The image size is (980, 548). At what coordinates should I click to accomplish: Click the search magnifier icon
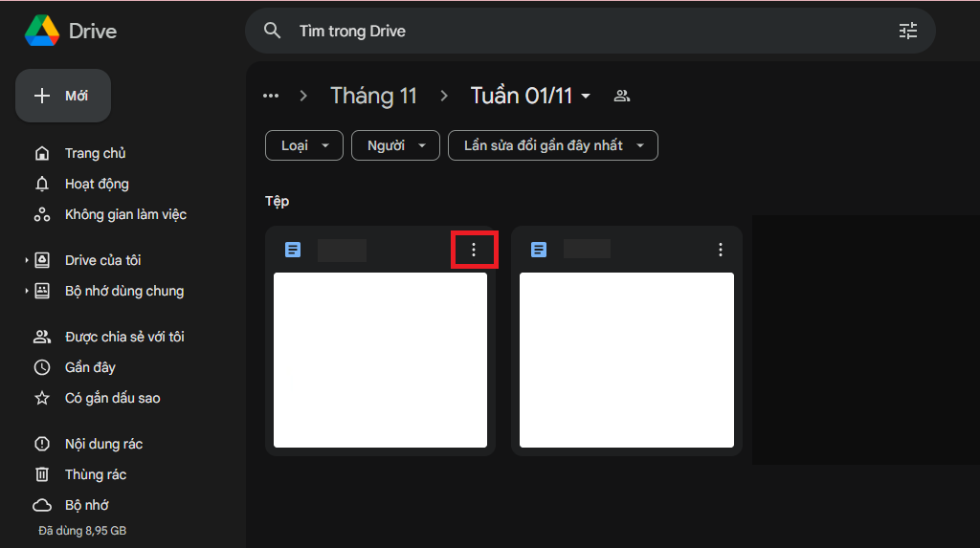click(273, 31)
